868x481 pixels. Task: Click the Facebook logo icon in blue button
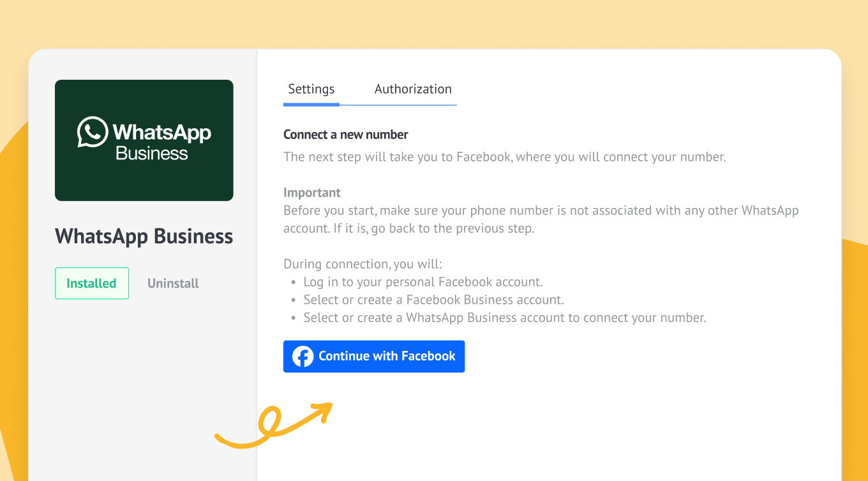click(303, 357)
